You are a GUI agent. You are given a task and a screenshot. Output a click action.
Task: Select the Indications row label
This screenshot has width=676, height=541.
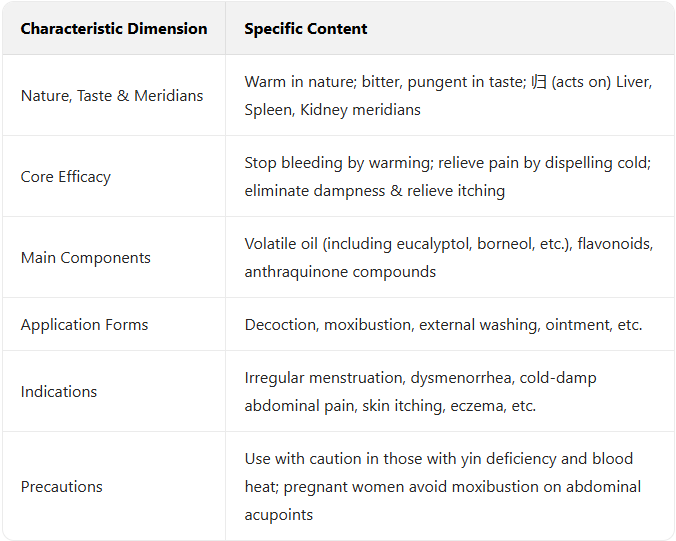click(59, 392)
